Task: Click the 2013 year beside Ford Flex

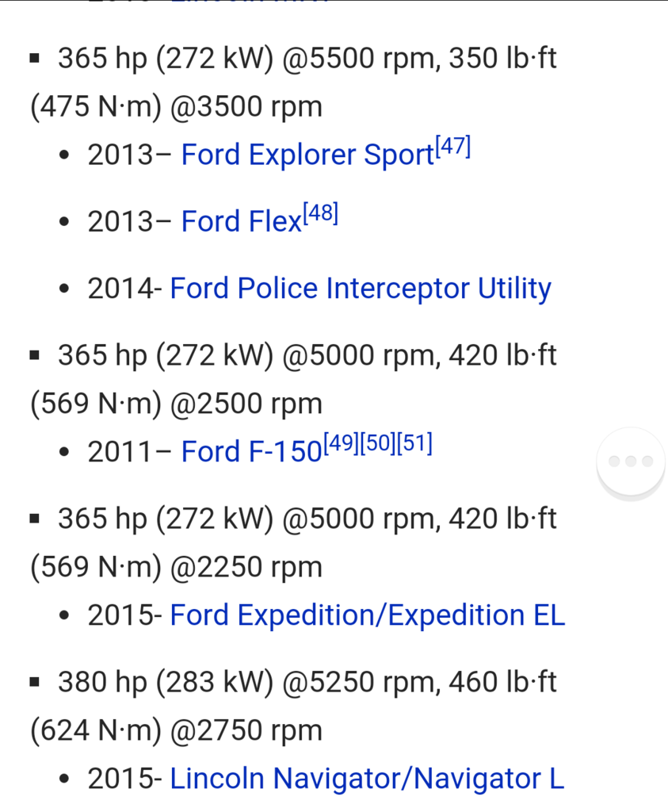Action: tap(120, 222)
